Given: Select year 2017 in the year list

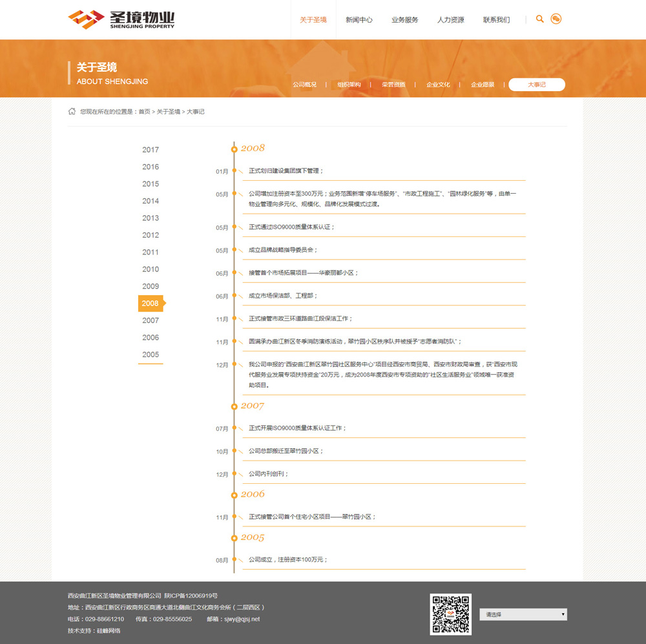Looking at the screenshot, I should pos(151,150).
